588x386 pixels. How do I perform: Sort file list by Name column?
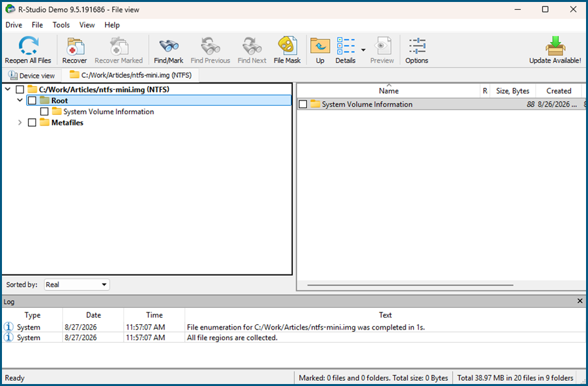click(x=388, y=91)
